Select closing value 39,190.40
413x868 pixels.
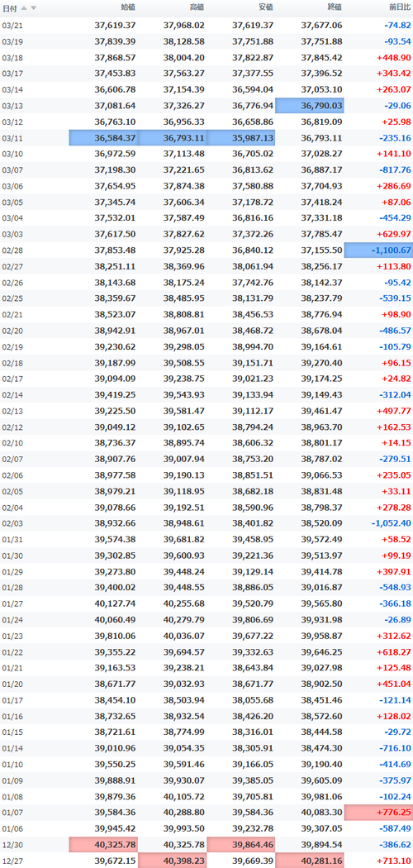pos(322,764)
